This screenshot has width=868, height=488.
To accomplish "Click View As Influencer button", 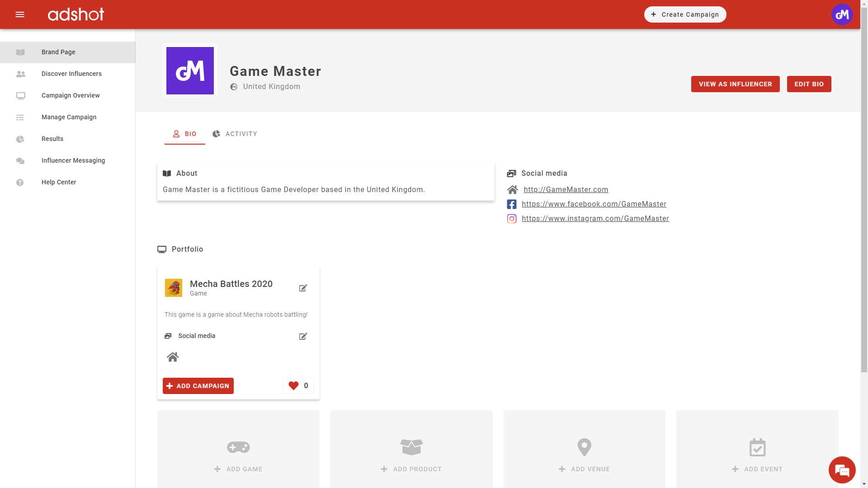I will click(x=735, y=84).
